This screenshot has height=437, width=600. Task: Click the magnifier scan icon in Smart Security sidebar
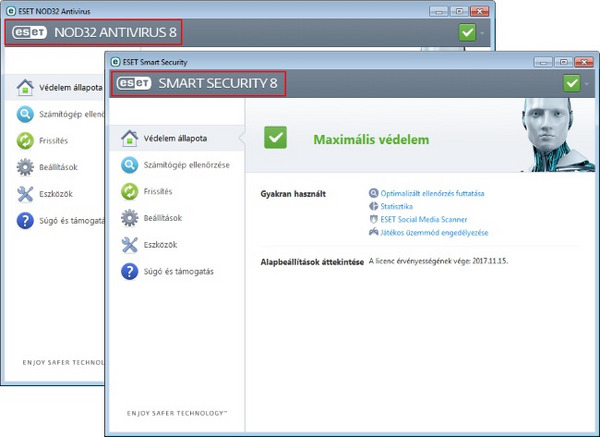(129, 164)
